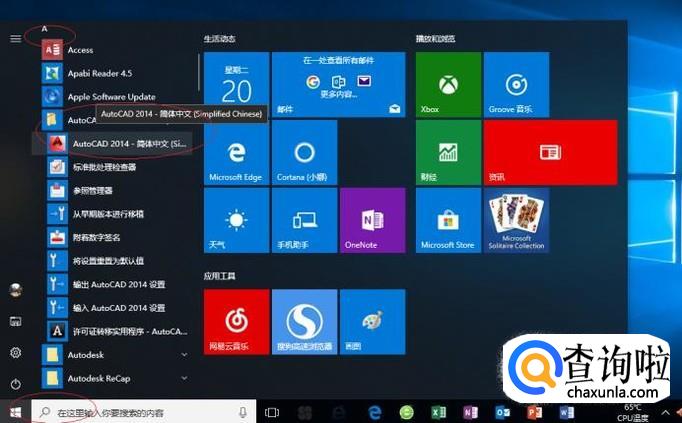Click the 应用工具 group heading
Viewport: 682px width, 423px height.
[220, 276]
